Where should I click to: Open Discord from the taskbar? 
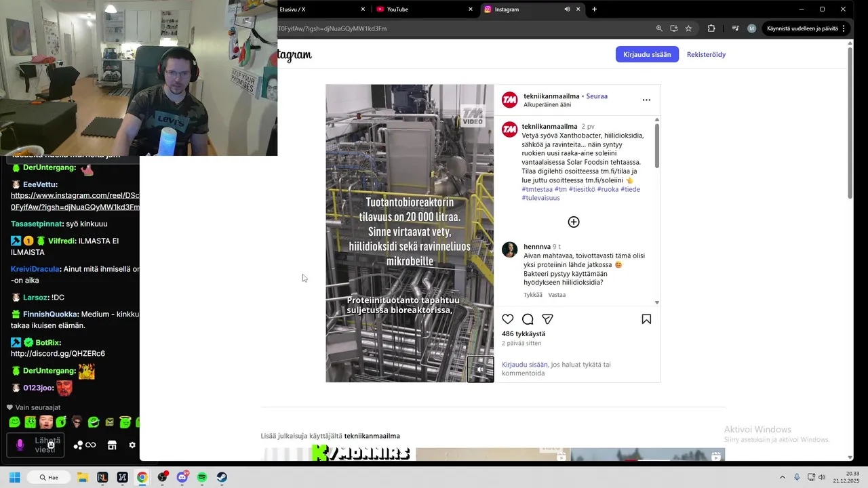(x=182, y=477)
